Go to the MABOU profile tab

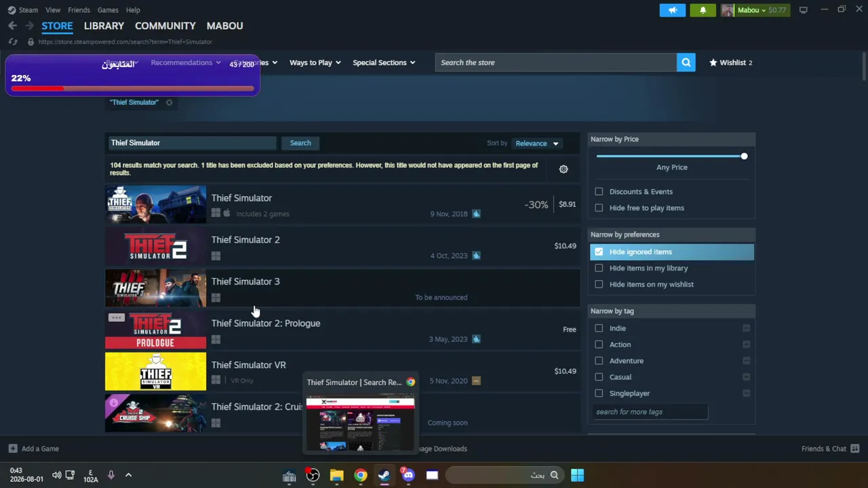coord(224,26)
